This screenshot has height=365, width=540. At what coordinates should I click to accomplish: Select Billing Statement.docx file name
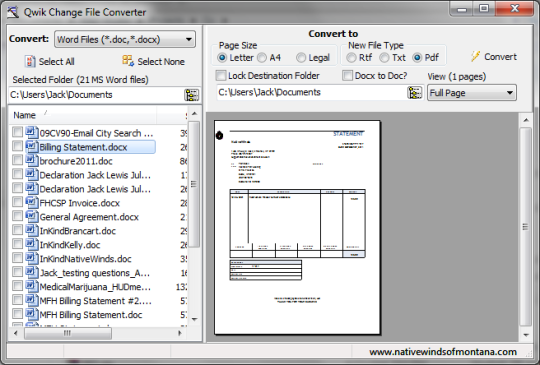pos(83,147)
